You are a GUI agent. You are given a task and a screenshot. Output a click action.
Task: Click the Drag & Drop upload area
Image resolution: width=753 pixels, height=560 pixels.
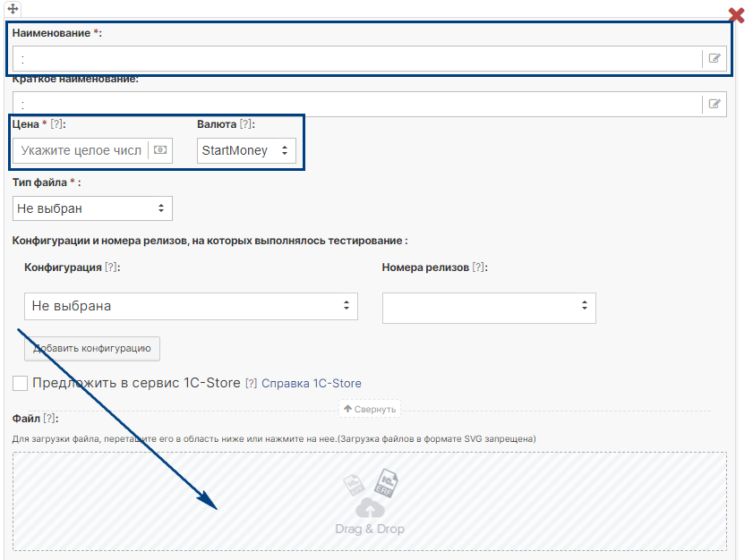(369, 501)
